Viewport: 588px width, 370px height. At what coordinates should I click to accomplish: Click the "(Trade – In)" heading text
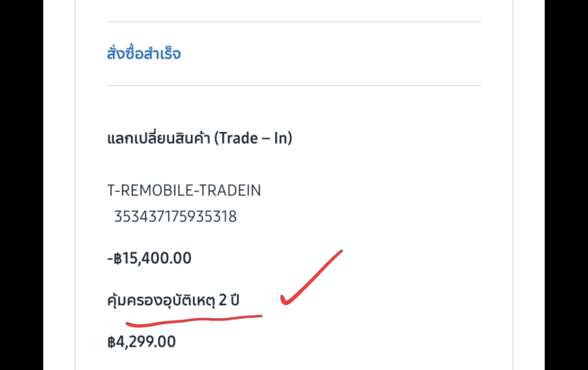coord(253,138)
